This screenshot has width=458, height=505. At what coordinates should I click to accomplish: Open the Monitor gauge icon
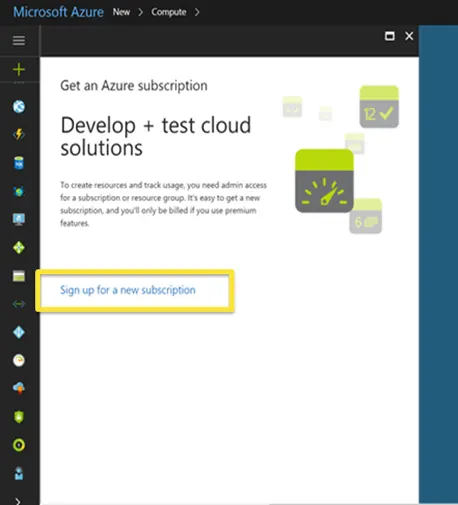coord(19,360)
